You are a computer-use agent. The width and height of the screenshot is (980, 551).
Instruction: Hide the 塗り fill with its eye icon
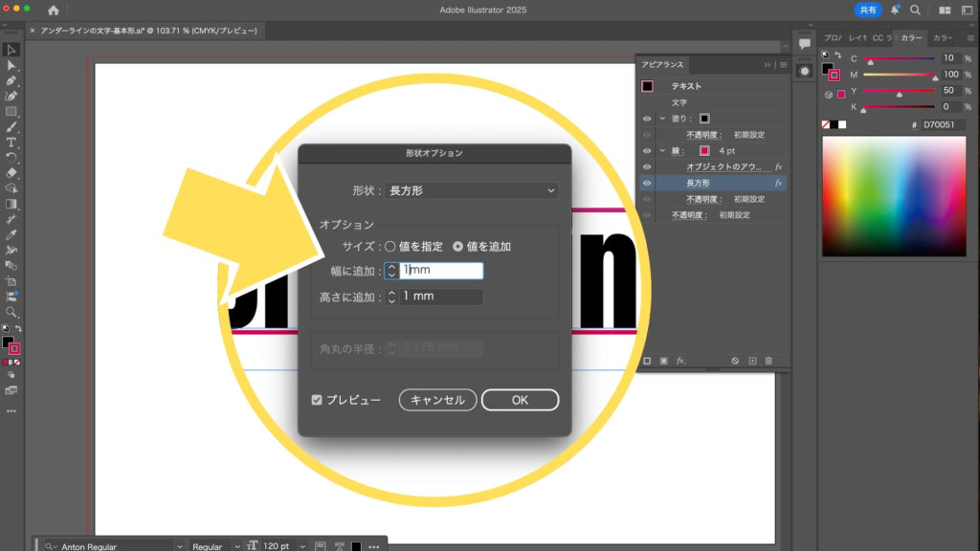[x=647, y=119]
